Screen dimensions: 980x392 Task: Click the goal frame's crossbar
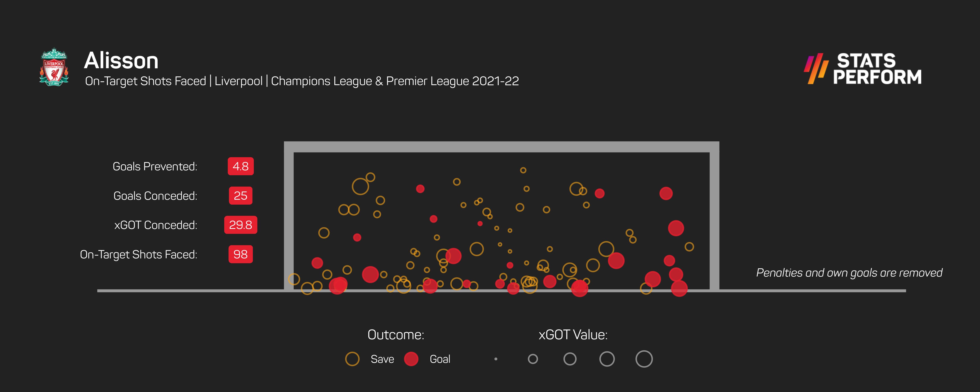(501, 147)
